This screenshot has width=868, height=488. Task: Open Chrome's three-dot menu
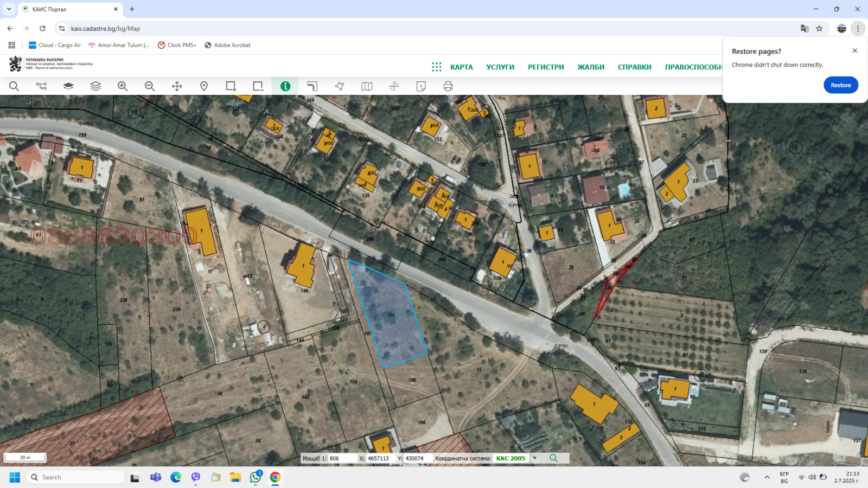coord(858,29)
